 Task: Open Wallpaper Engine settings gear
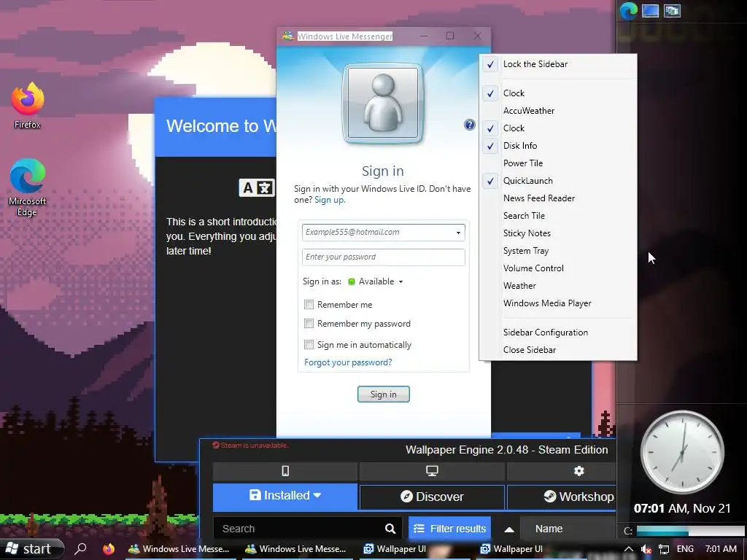[578, 471]
